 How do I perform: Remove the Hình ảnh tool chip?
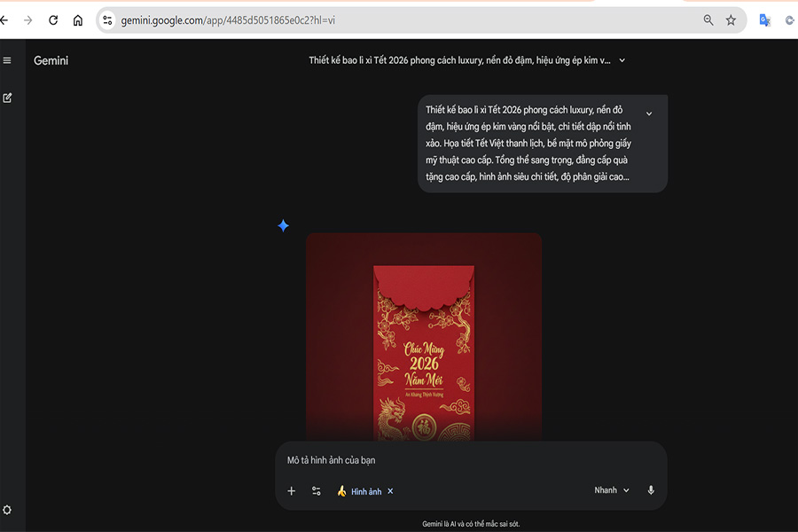point(390,491)
